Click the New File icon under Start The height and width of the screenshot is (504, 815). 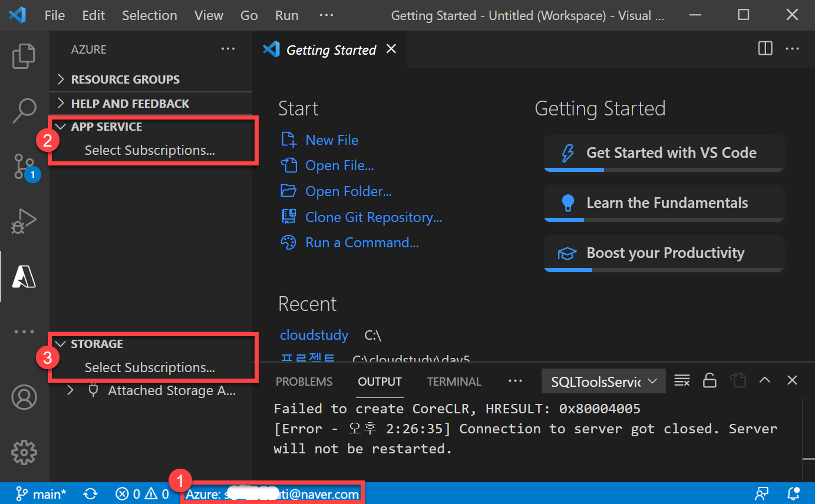click(x=289, y=140)
